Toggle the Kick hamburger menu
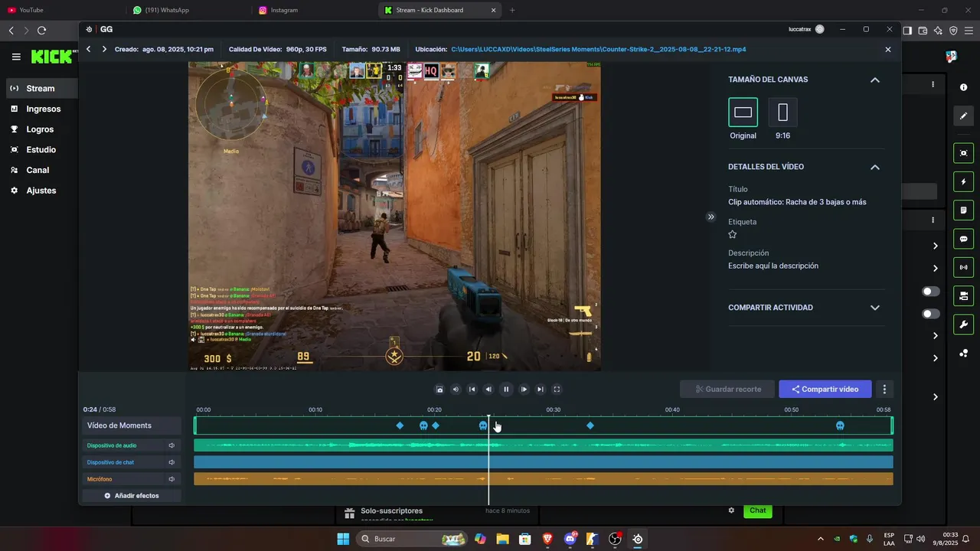 coord(16,57)
